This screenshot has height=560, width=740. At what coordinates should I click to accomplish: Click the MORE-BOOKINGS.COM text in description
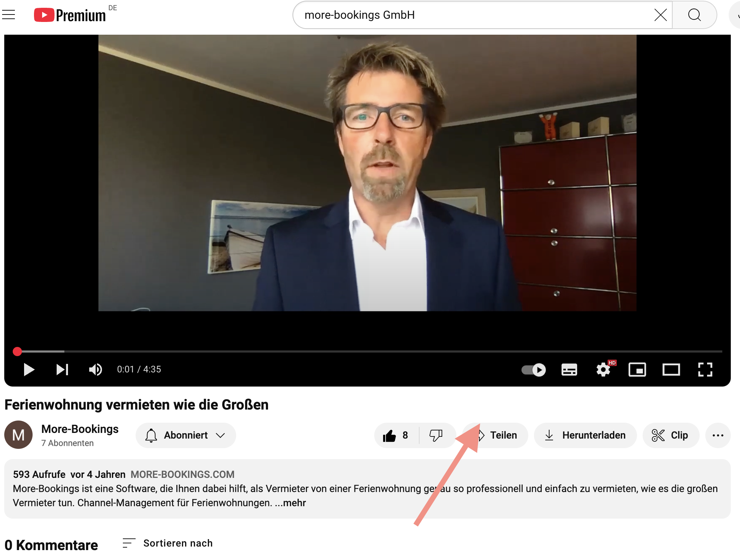point(182,474)
